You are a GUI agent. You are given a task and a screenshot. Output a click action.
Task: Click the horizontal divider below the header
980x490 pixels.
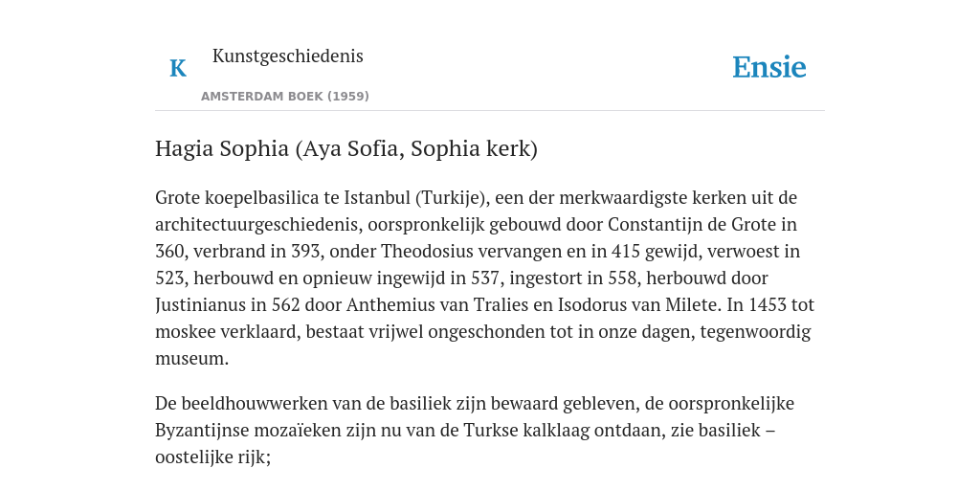[x=490, y=111]
